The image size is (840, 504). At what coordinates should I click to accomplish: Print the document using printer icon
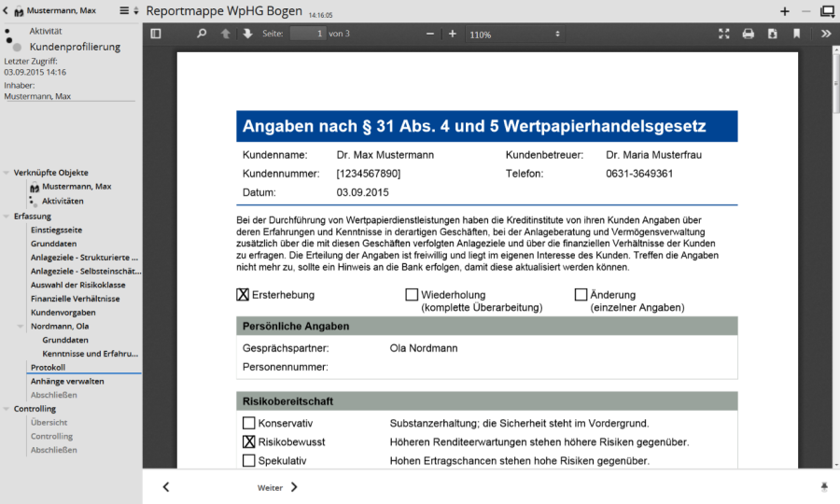(748, 34)
